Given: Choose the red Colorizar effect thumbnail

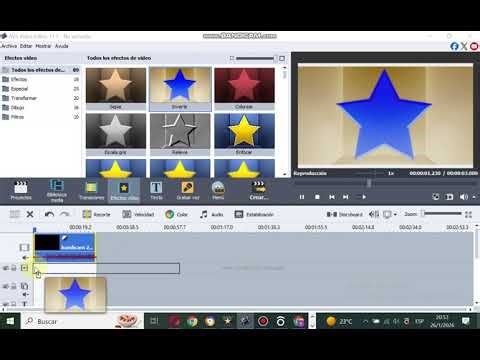Looking at the screenshot, I should [x=244, y=89].
